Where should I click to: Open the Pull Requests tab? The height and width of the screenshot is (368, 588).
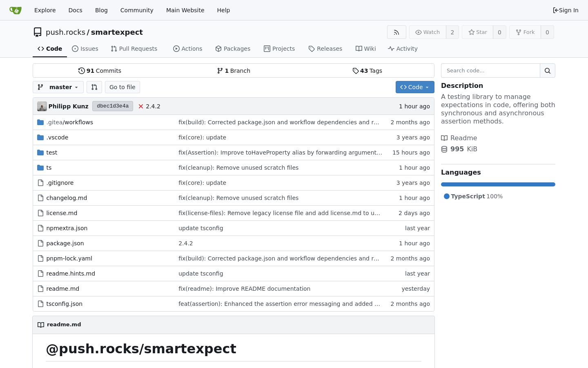click(134, 49)
